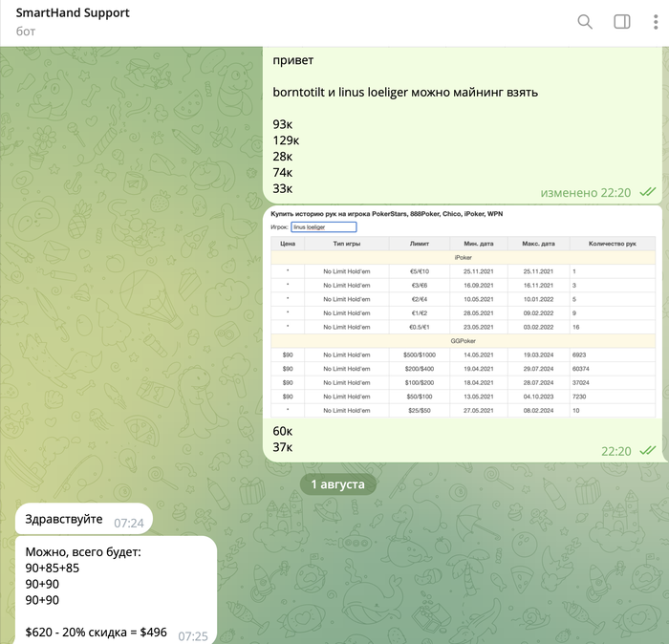This screenshot has height=644, width=669.
Task: Select the 'Макс. дата' column header
Action: [x=538, y=244]
